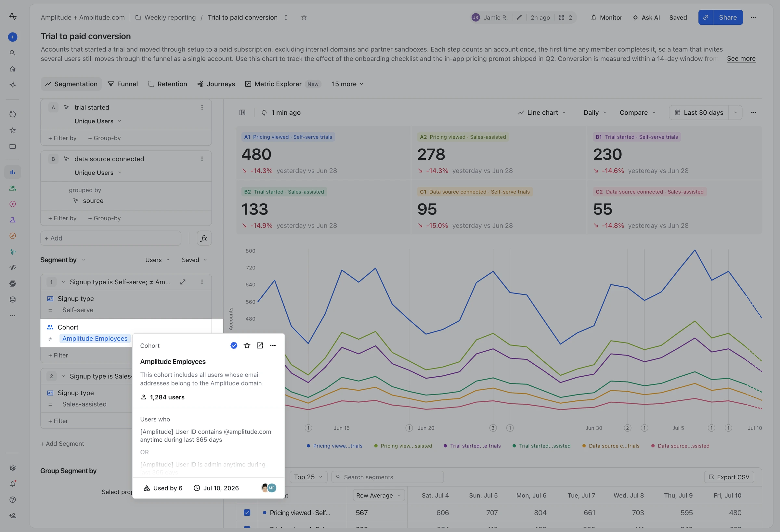The height and width of the screenshot is (532, 780).
Task: Open the Top 25 dropdown
Action: pos(308,477)
